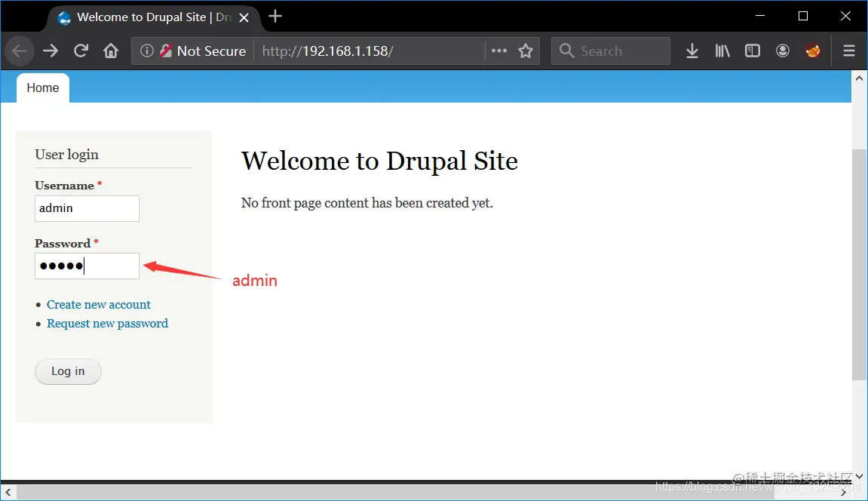Click 'Welcome to Drupal Site' heading
This screenshot has height=501, width=868.
(x=380, y=161)
